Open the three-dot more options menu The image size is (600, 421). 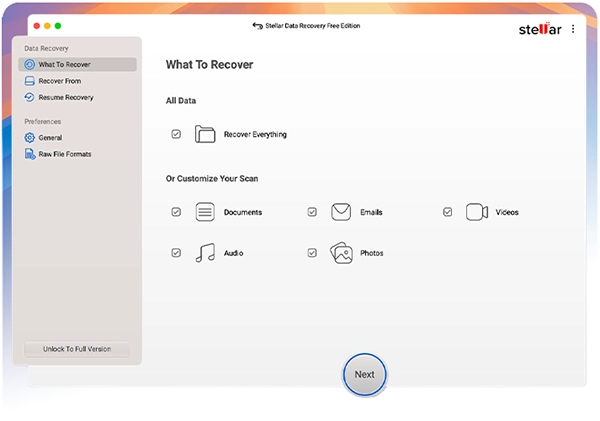click(573, 29)
